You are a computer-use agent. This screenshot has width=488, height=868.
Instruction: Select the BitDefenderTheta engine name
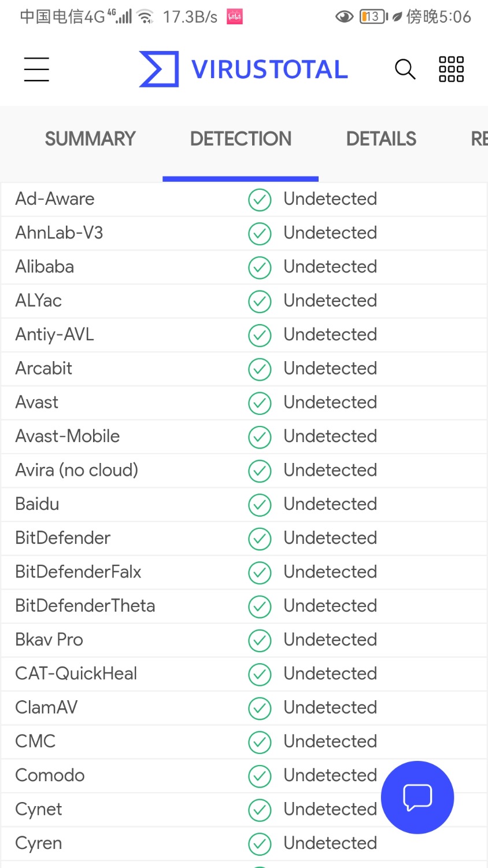click(x=85, y=606)
